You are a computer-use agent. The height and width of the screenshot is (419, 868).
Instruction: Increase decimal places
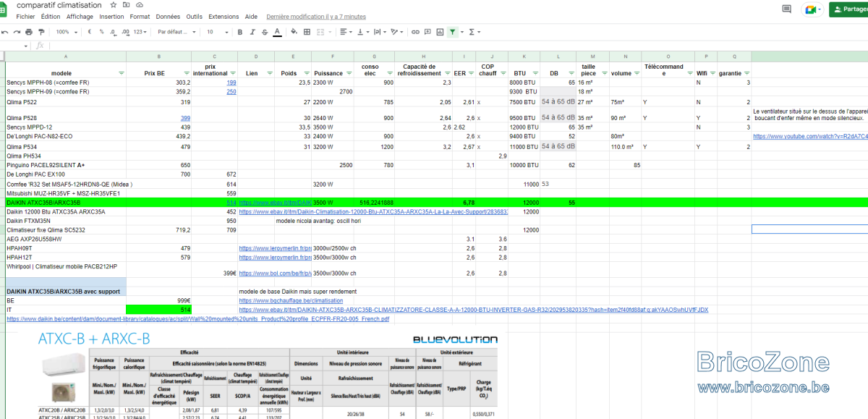coord(125,32)
